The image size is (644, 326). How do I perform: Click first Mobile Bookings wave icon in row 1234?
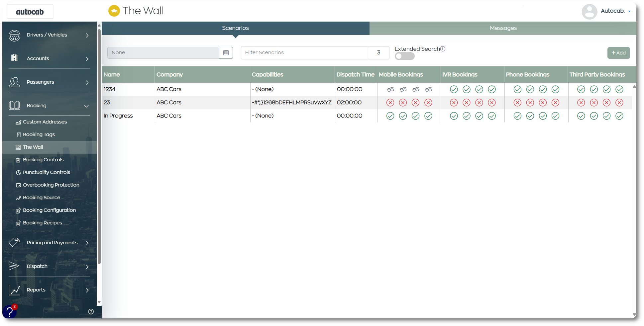[x=390, y=89]
